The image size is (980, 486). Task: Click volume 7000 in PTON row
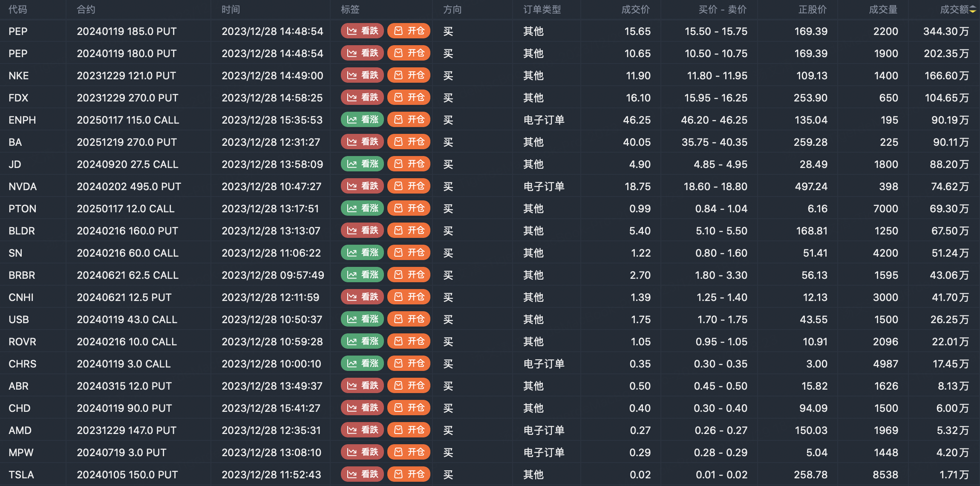pyautogui.click(x=885, y=208)
